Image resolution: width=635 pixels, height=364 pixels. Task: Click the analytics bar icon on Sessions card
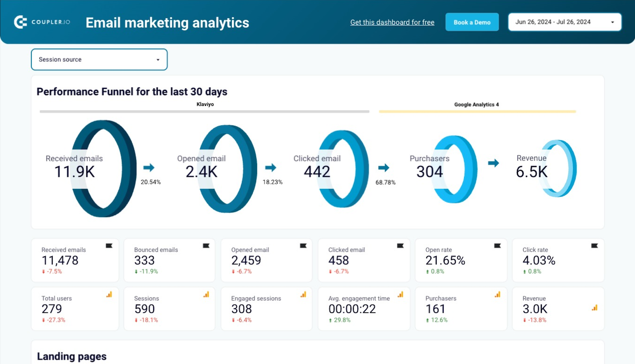(206, 294)
